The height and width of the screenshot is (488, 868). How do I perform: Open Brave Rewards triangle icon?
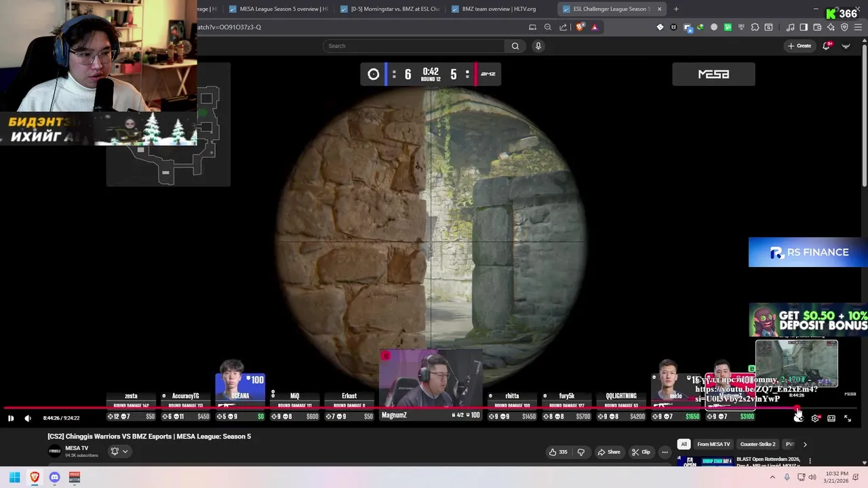pos(595,27)
